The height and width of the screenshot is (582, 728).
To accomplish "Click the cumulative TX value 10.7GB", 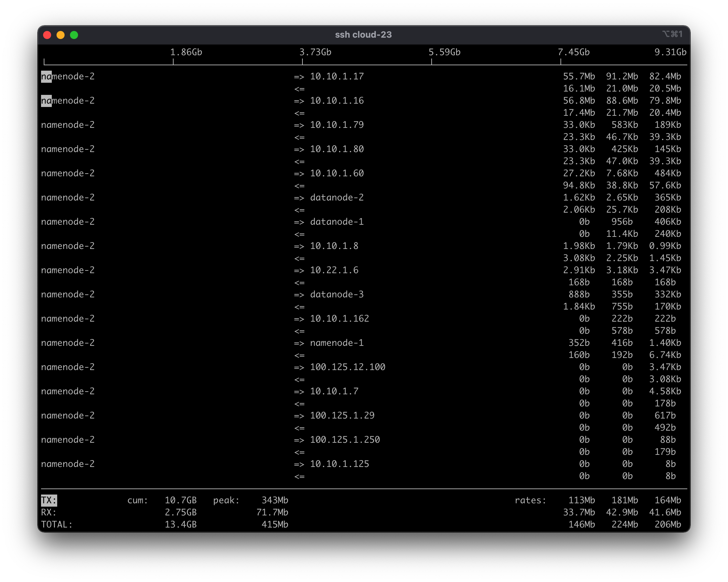I will (x=180, y=500).
